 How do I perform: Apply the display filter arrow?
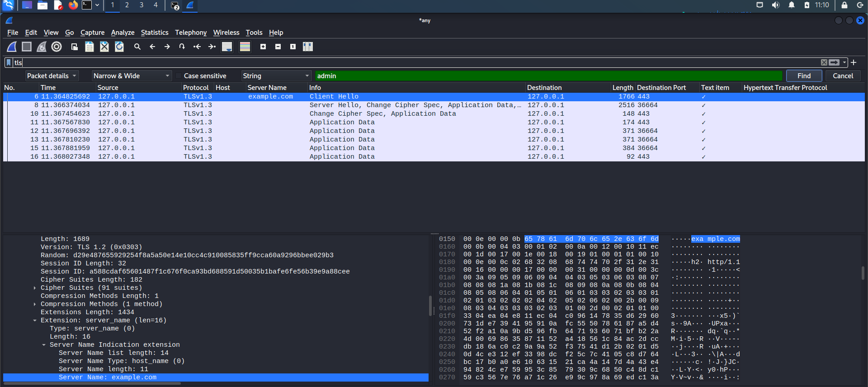pos(834,63)
